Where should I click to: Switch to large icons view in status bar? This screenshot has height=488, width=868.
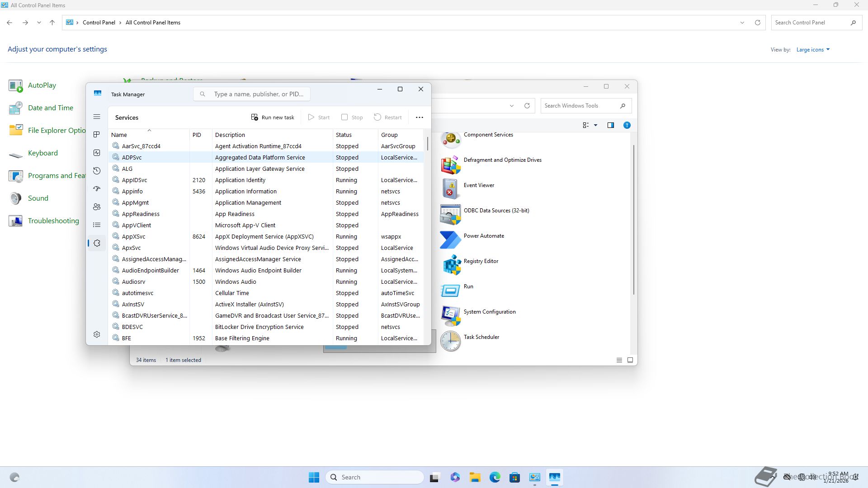pos(630,360)
